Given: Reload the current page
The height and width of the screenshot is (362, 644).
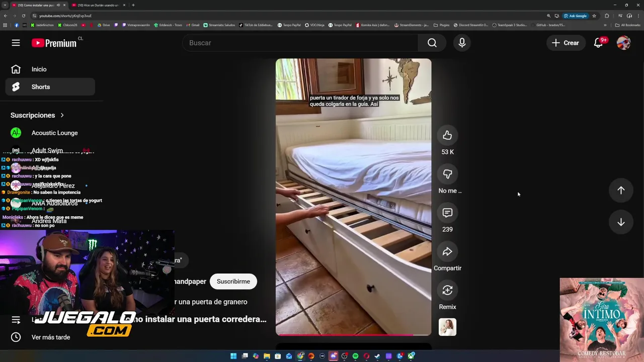Looking at the screenshot, I should (x=23, y=16).
